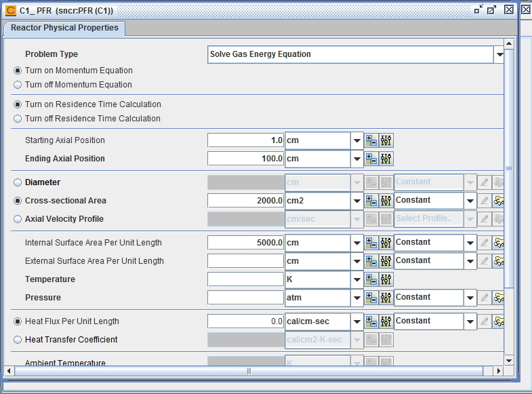532x394 pixels.
Task: Select Turn off Momentum Equation option
Action: [18, 85]
